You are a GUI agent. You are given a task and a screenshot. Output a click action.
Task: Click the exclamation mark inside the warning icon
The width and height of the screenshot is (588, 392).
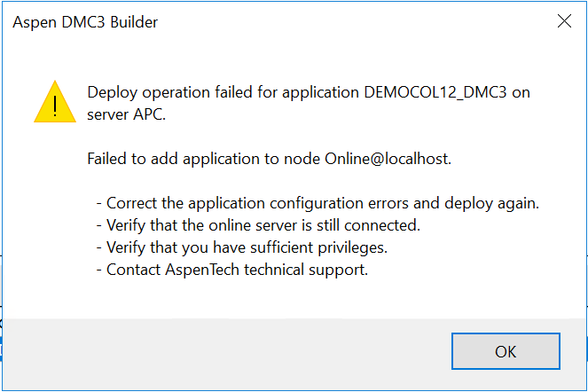[x=55, y=106]
